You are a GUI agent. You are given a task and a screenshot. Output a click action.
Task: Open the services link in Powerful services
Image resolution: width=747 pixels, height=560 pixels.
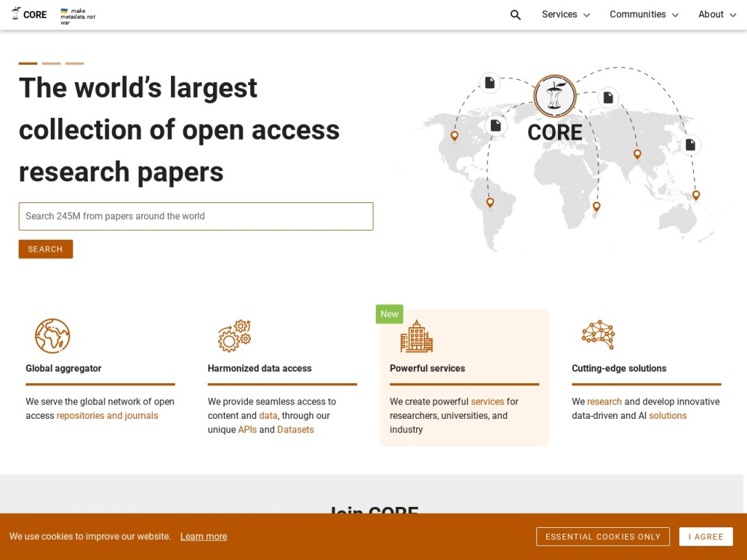(x=487, y=402)
